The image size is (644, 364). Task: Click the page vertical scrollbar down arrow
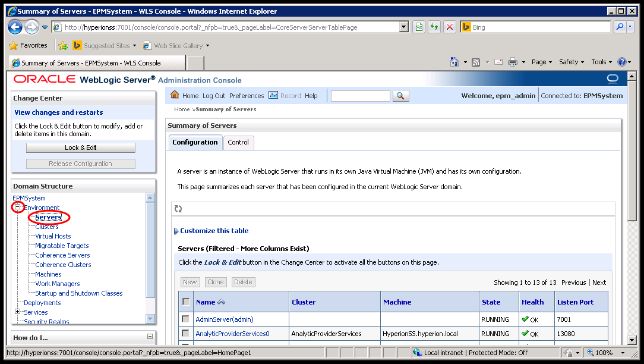click(x=632, y=340)
